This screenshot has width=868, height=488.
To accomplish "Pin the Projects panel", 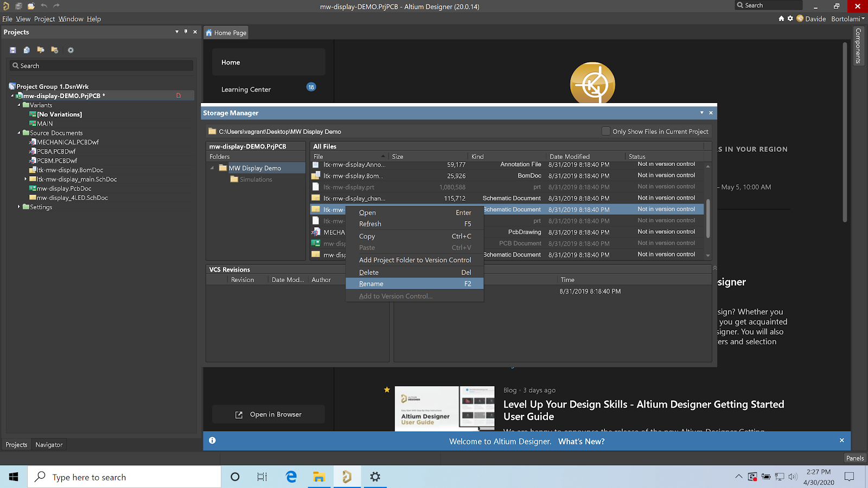I will tap(186, 31).
